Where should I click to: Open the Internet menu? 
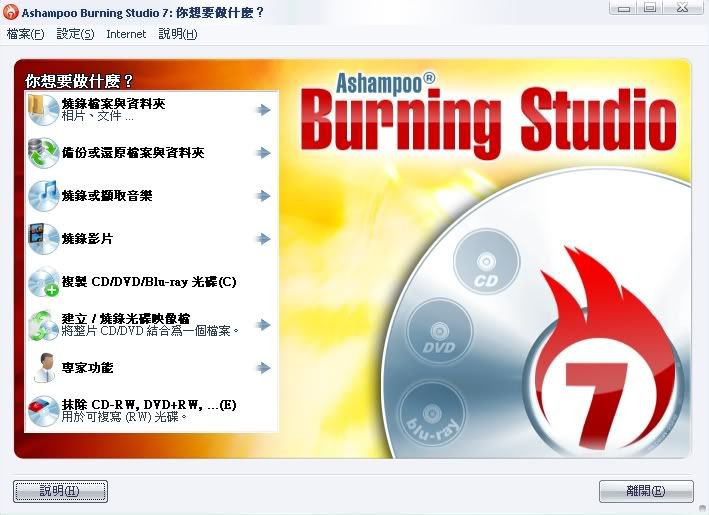click(126, 34)
